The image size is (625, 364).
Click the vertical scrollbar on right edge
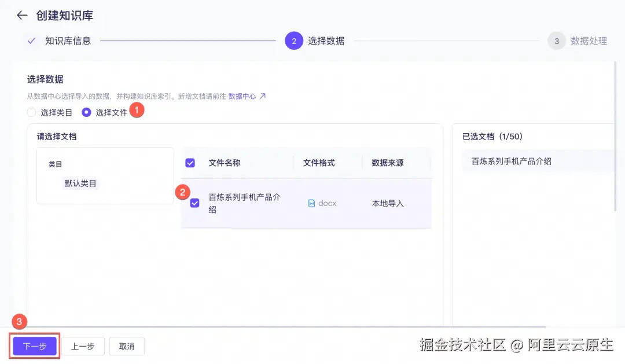[x=615, y=137]
